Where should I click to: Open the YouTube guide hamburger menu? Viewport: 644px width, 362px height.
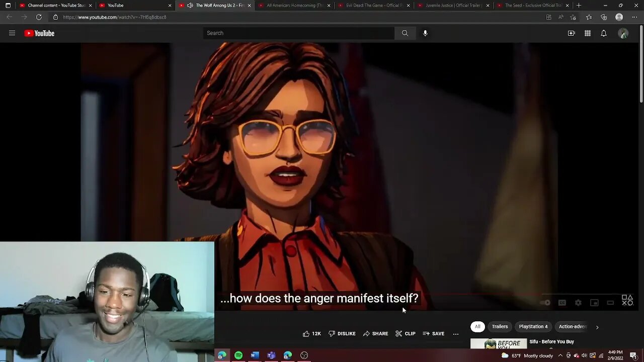click(x=12, y=33)
